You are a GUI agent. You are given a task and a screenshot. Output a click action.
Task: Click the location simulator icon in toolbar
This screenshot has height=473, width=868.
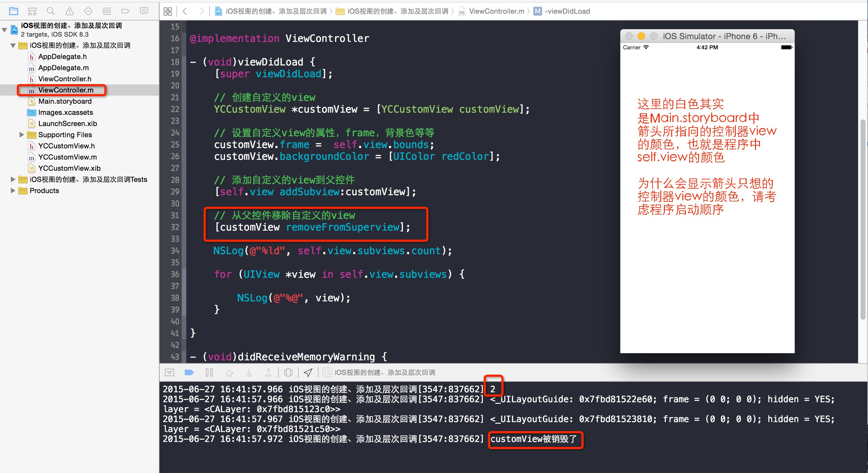(x=308, y=373)
